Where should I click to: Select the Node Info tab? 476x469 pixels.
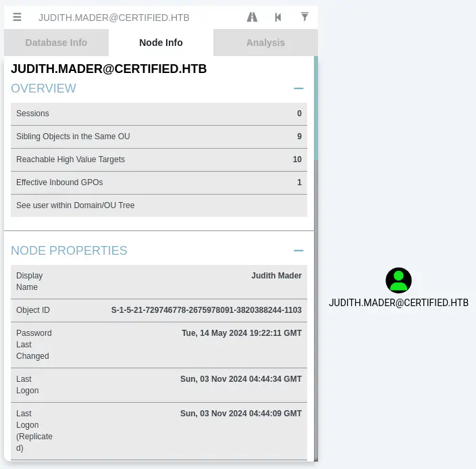[161, 43]
